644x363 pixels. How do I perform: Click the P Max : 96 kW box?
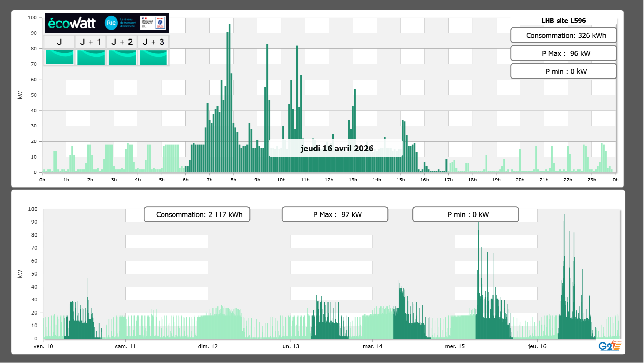click(563, 53)
